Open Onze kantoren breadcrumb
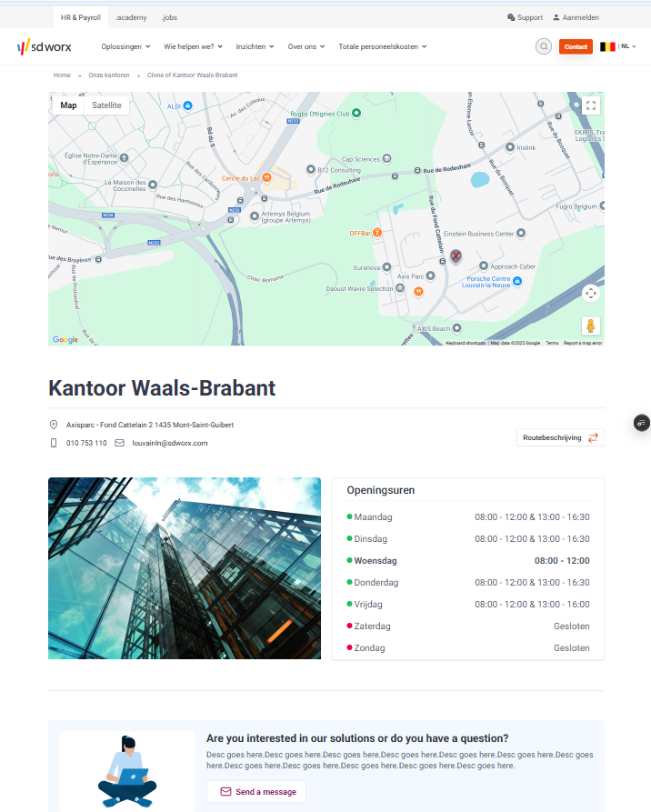This screenshot has width=651, height=812. click(x=109, y=75)
